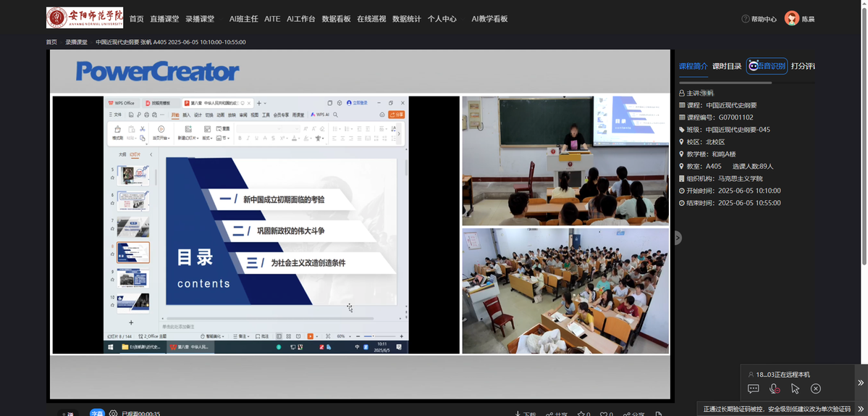Click the favorite star counter below the video
The image size is (868, 416).
583,414
